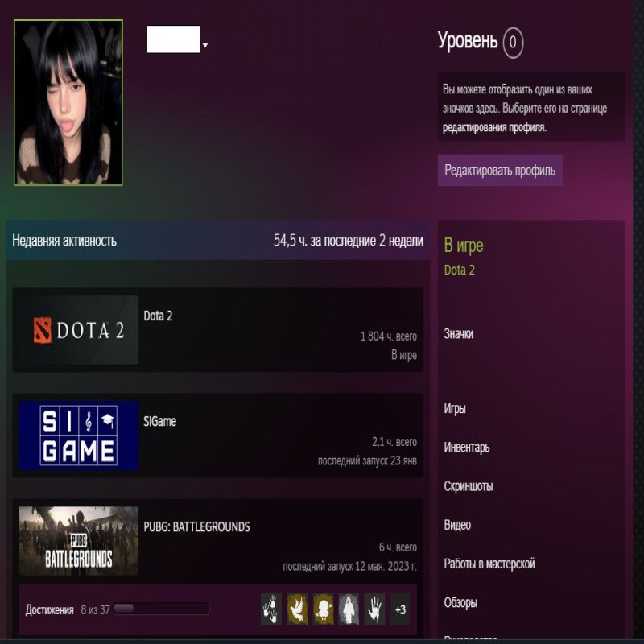This screenshot has width=644, height=644.
Task: Click the level 0 circle badge
Action: [513, 42]
